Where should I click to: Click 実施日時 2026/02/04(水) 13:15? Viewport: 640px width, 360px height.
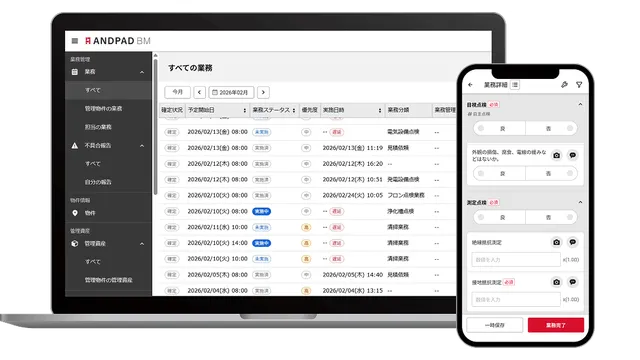[x=353, y=291]
